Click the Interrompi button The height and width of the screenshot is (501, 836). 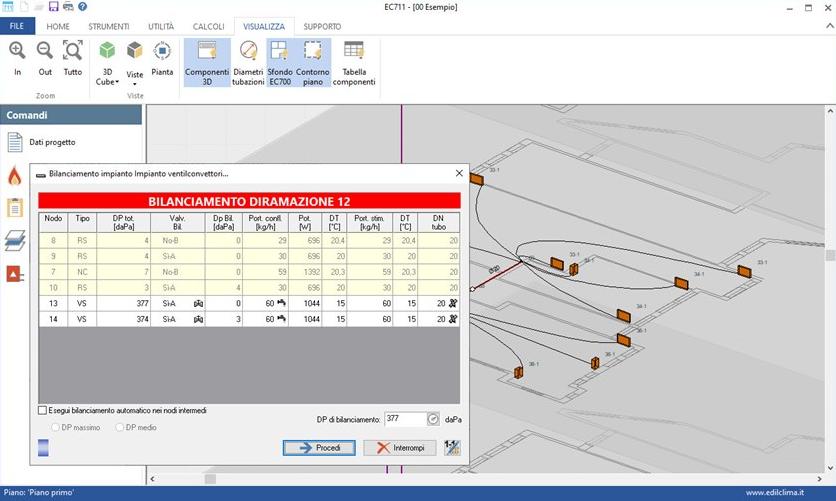(399, 447)
